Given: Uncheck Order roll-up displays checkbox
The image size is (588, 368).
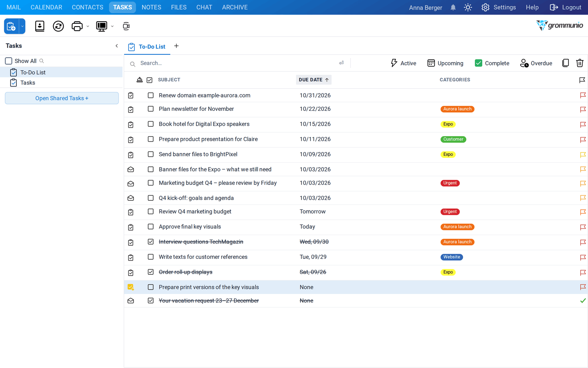Looking at the screenshot, I should (151, 272).
